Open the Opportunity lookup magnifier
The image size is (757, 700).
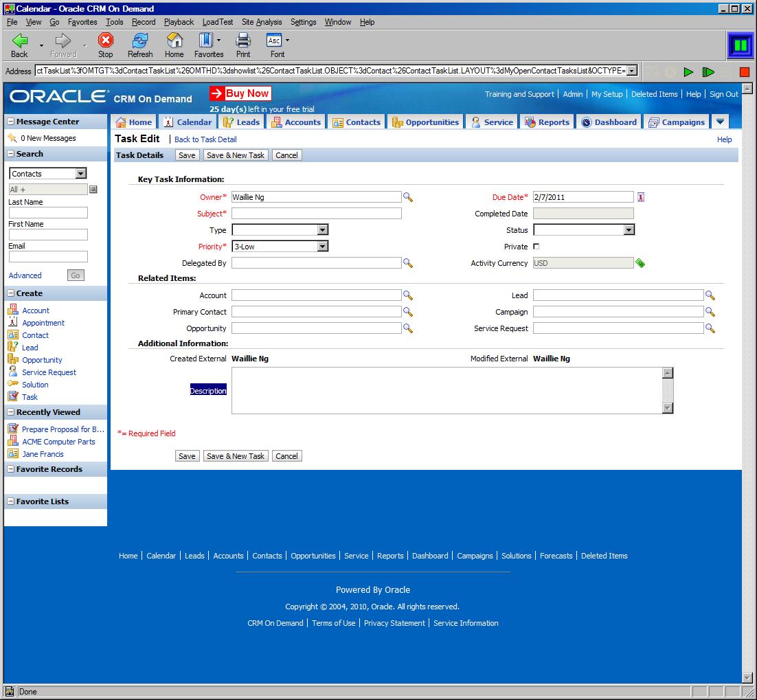(408, 328)
